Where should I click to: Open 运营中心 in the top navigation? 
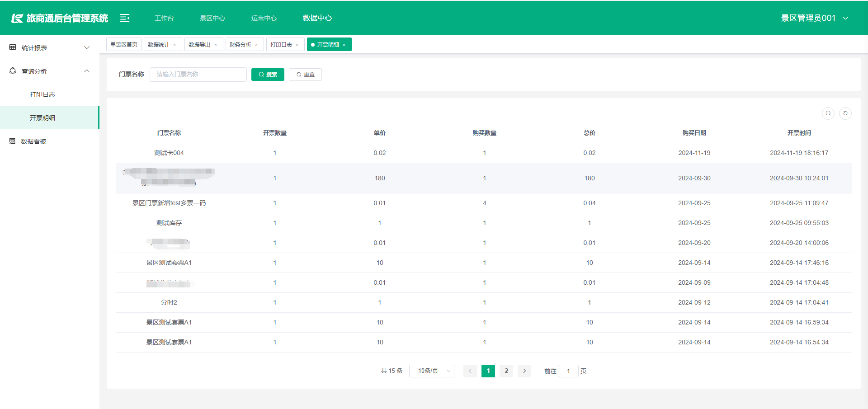[x=264, y=18]
